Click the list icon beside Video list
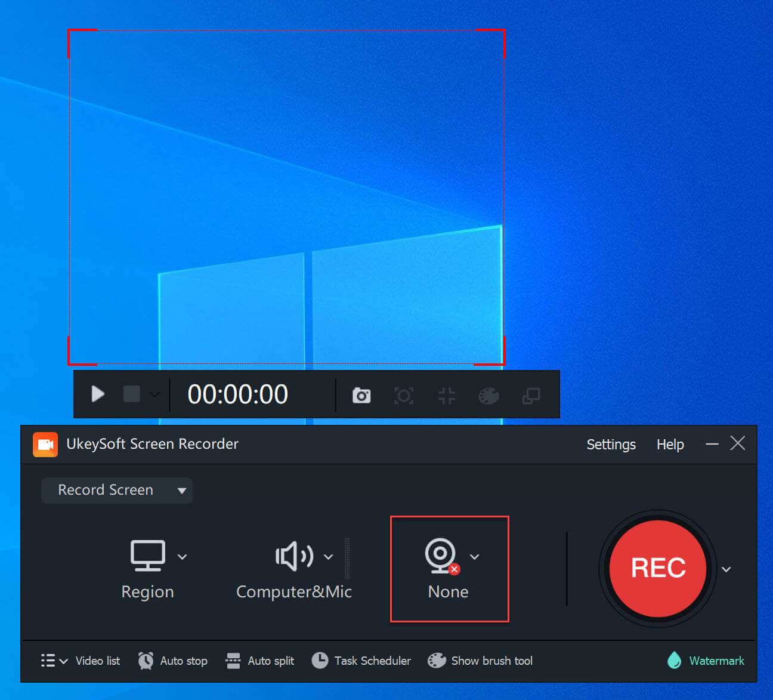This screenshot has height=700, width=773. click(x=48, y=661)
